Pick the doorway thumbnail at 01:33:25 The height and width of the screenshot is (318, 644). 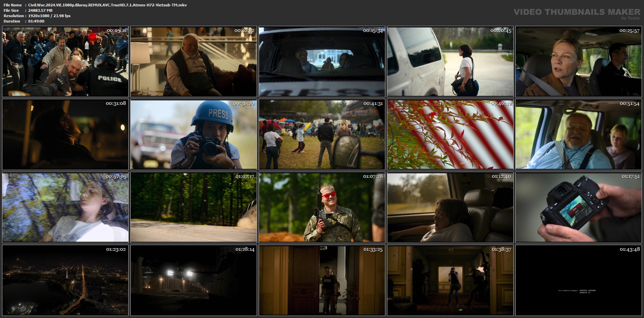coord(322,281)
